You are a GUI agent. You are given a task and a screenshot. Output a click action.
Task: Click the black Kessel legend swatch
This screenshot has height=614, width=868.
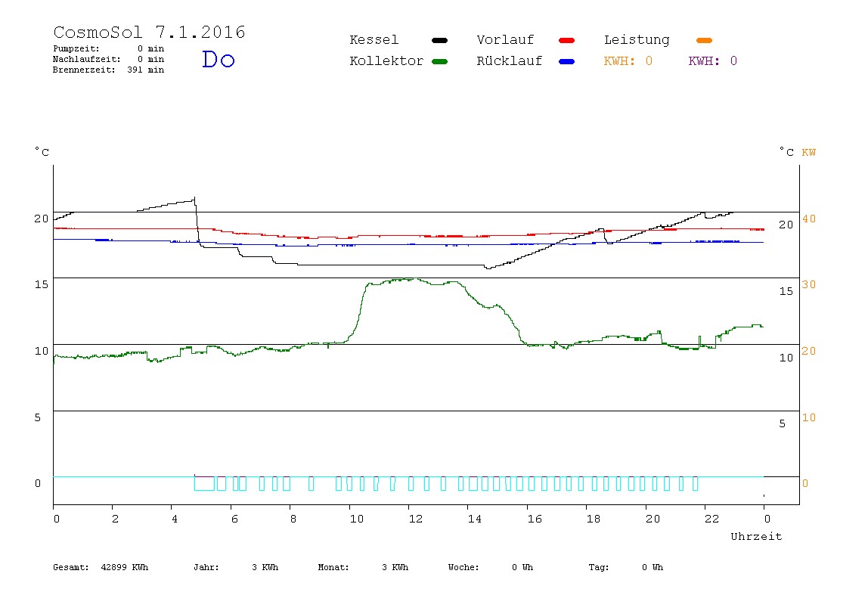coord(439,40)
